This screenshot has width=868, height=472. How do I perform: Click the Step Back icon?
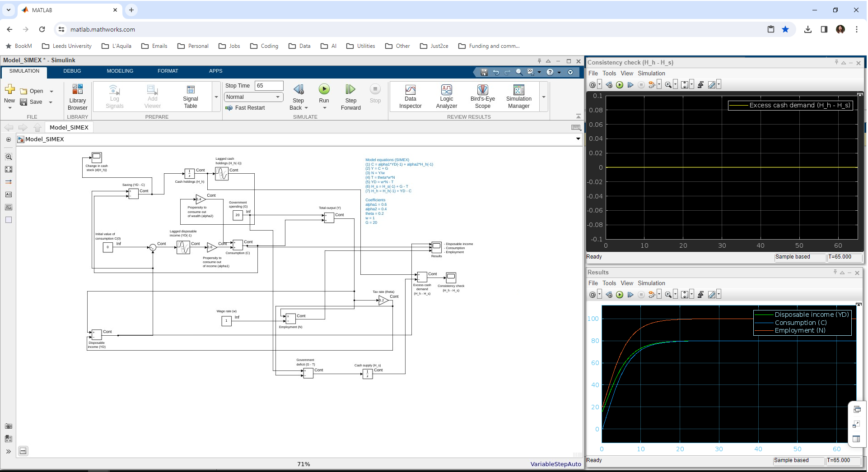(x=299, y=89)
